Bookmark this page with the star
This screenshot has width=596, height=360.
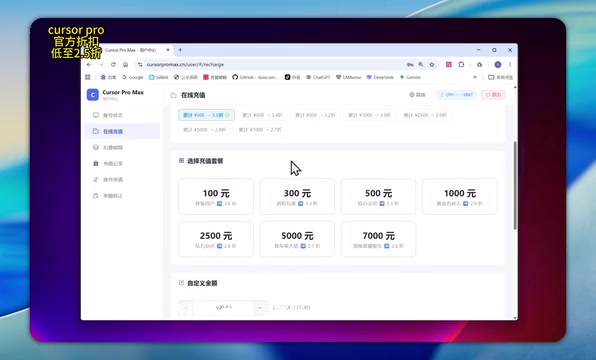tap(432, 65)
